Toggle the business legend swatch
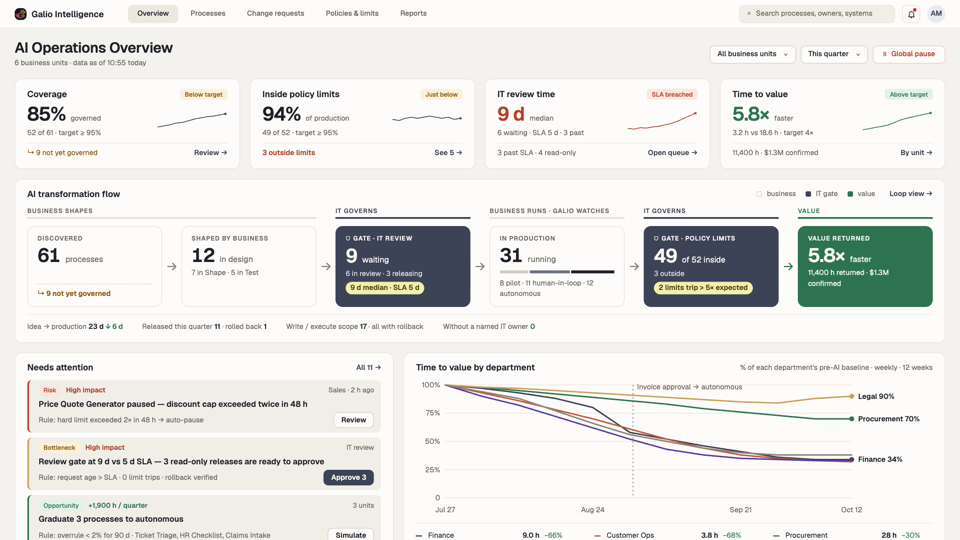The width and height of the screenshot is (960, 540). [759, 194]
